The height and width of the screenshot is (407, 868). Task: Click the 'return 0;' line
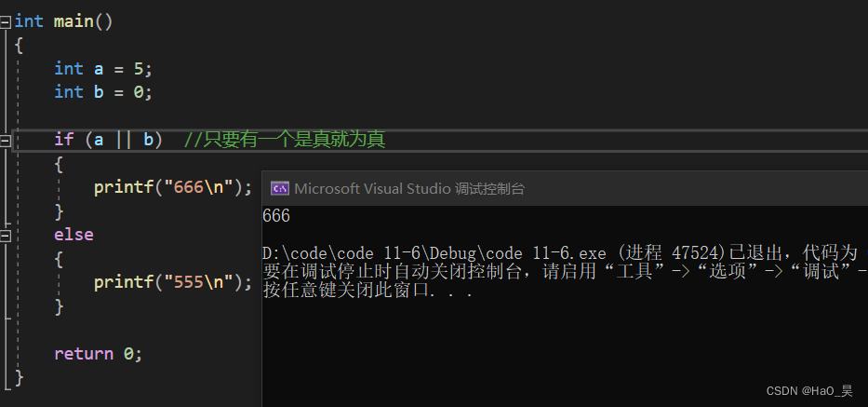(98, 354)
